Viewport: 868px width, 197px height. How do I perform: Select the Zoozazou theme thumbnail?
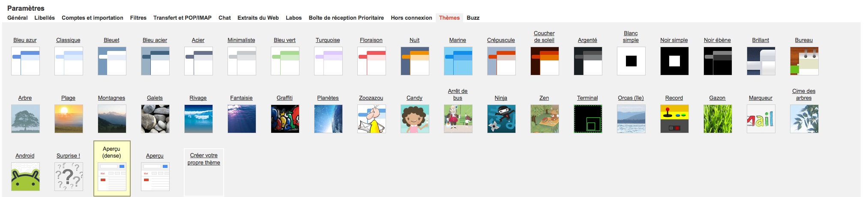[371, 119]
